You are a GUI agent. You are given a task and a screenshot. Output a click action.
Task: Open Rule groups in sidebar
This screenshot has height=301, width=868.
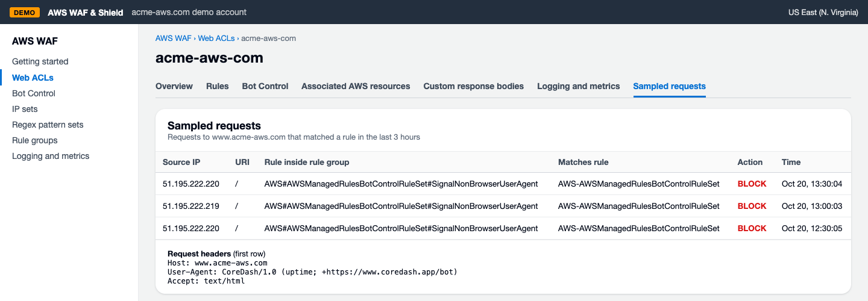tap(35, 140)
